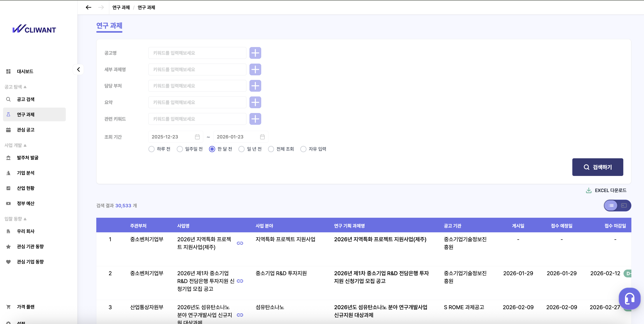Select the 대시보드 icon in the sidebar
644x324 pixels.
[8, 71]
